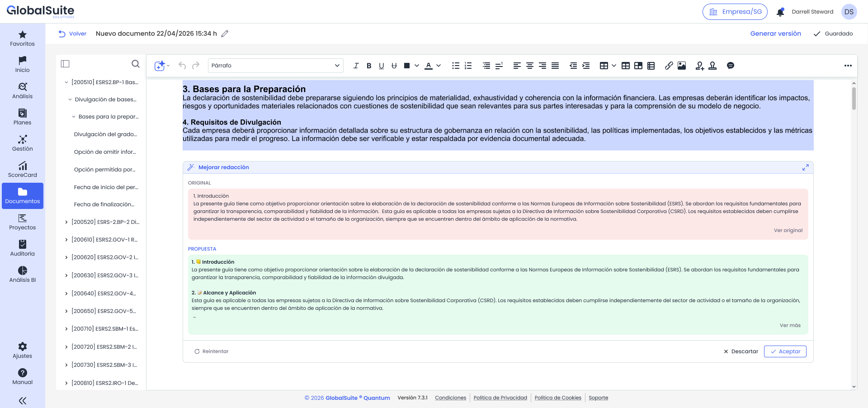868x408 pixels.
Task: Align text to the left
Action: (517, 66)
